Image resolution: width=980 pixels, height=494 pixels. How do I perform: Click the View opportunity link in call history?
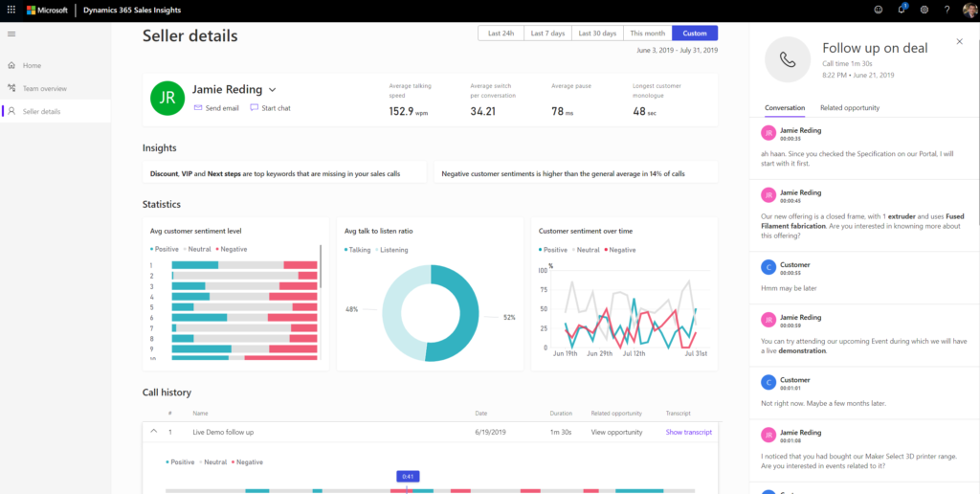tap(616, 432)
